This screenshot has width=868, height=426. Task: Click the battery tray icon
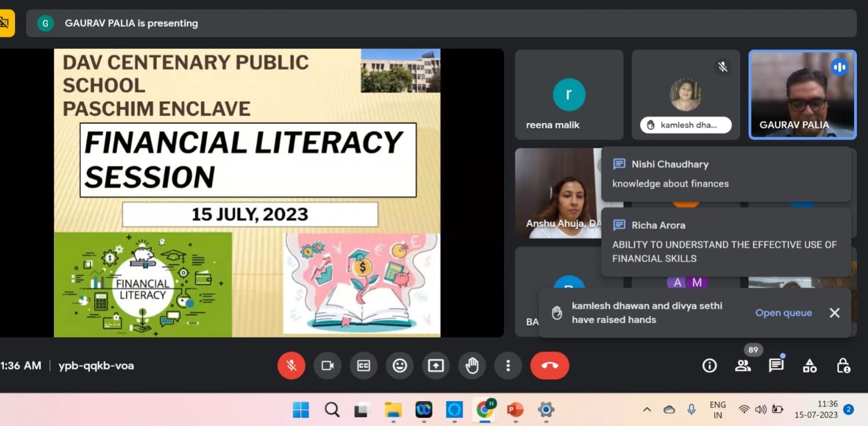777,409
